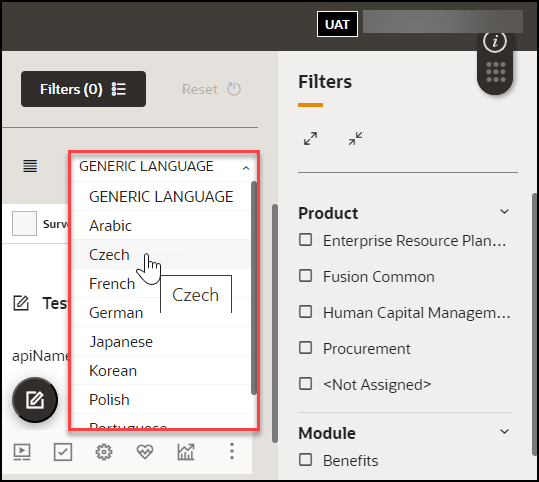Click the round floating edit button

point(35,400)
